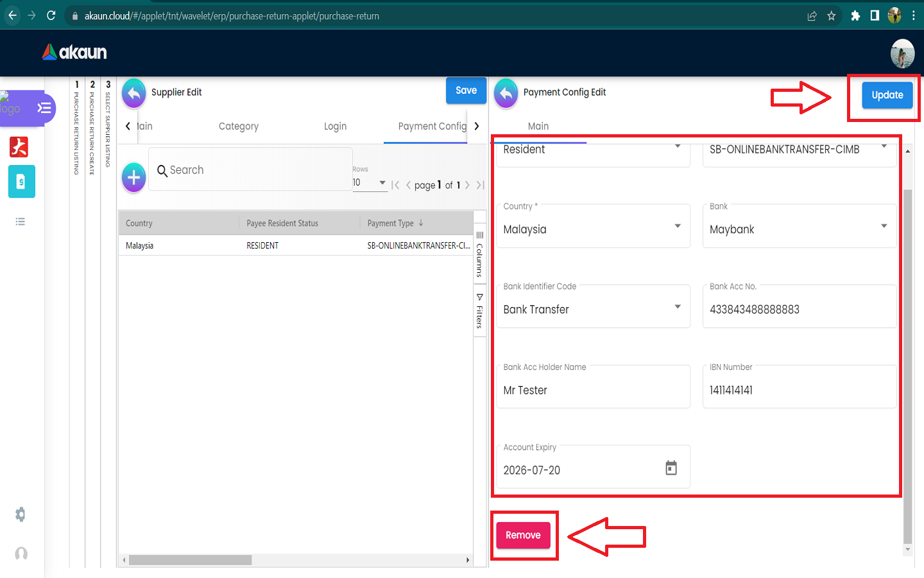The height and width of the screenshot is (578, 924).
Task: Click the Supplier Edit back arrow icon
Action: [x=133, y=94]
